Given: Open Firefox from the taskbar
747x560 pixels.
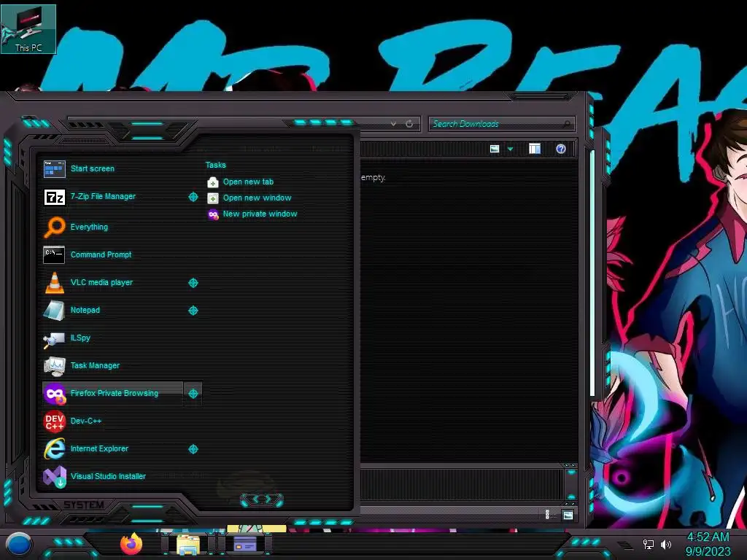Looking at the screenshot, I should point(131,544).
